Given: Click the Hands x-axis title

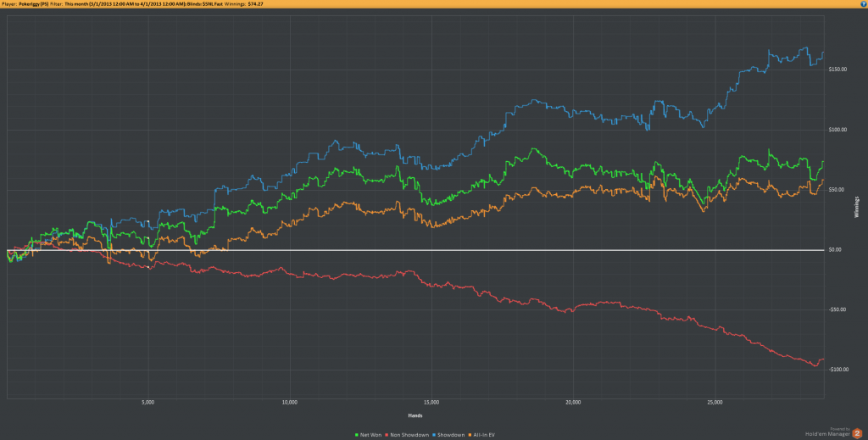Looking at the screenshot, I should click(x=415, y=415).
